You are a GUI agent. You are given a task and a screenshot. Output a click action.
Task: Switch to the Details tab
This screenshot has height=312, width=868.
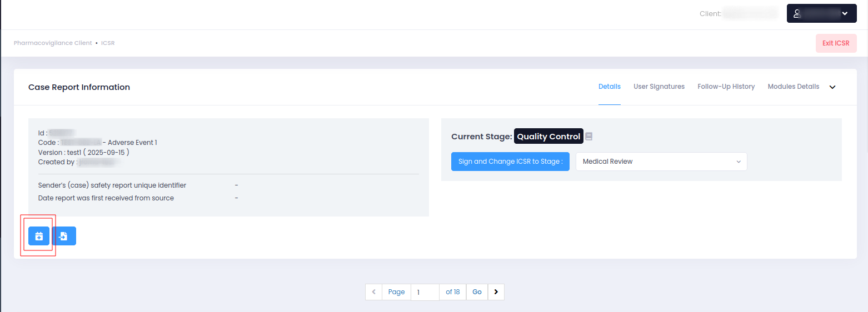click(610, 87)
